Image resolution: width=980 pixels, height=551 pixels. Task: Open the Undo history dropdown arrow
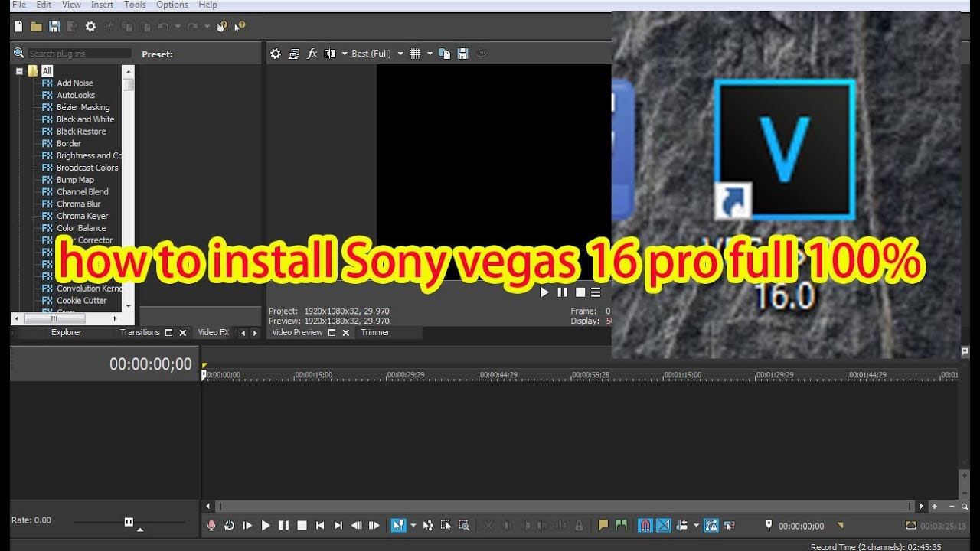pyautogui.click(x=178, y=27)
